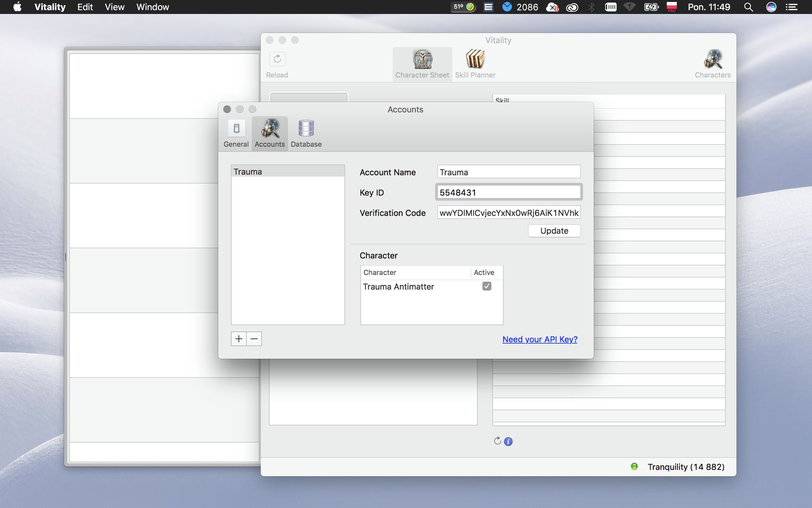Open the Need your API Key link

tap(540, 339)
